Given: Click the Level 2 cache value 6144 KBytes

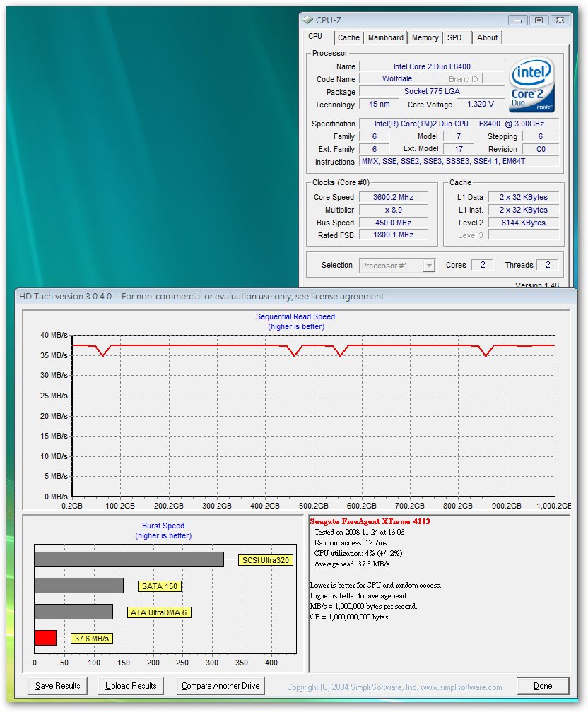Looking at the screenshot, I should (x=524, y=222).
